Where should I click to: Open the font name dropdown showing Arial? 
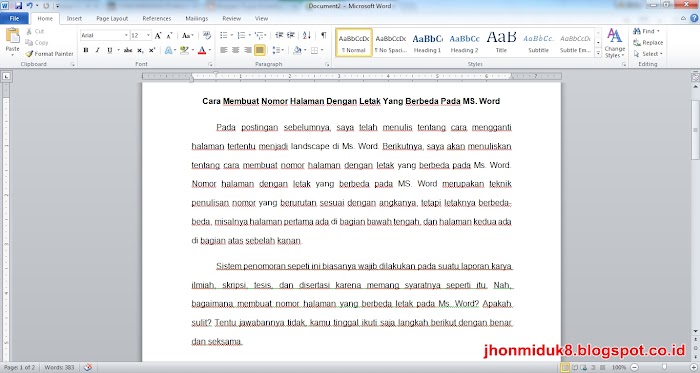(x=126, y=35)
